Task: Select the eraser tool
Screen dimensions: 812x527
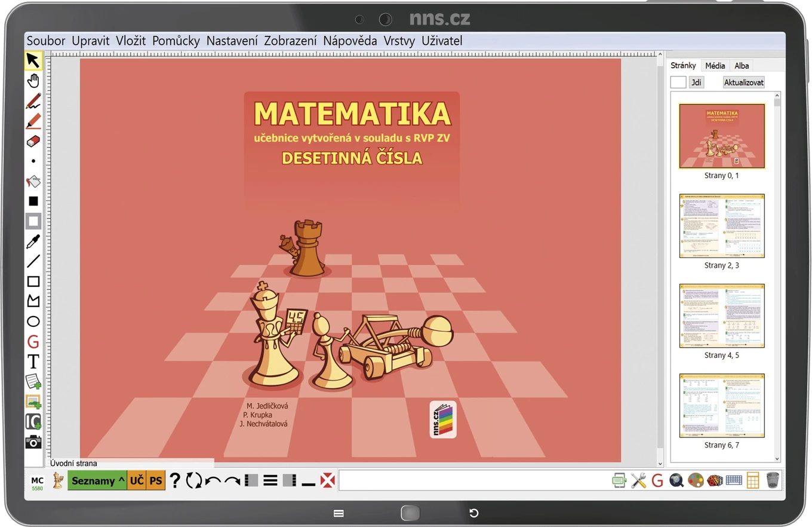Action: click(x=33, y=141)
